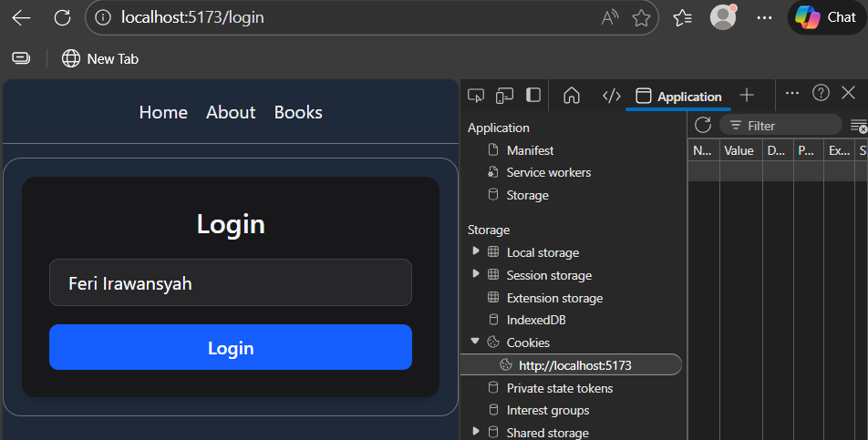Clear all cookies icon

click(x=859, y=126)
